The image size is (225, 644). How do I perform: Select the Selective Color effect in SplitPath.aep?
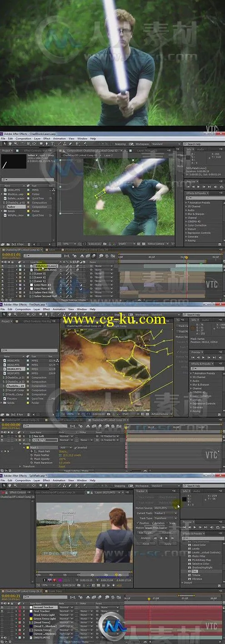(200, 563)
